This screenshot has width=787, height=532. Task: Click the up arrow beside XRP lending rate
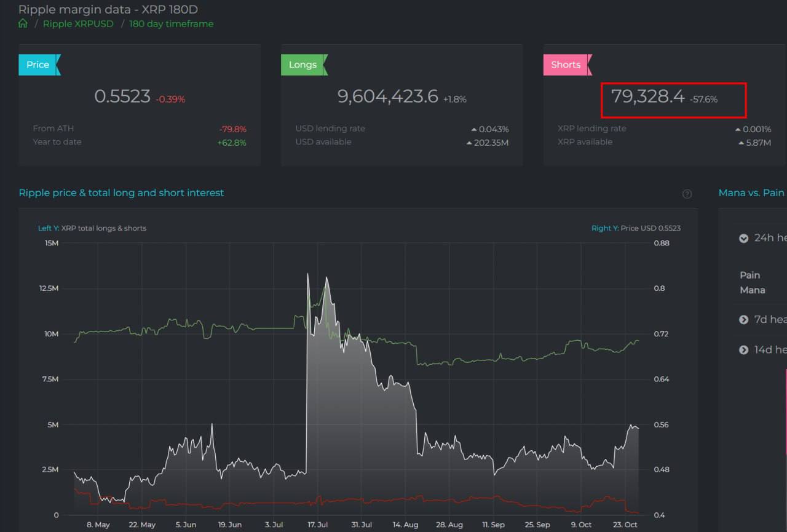(x=738, y=129)
